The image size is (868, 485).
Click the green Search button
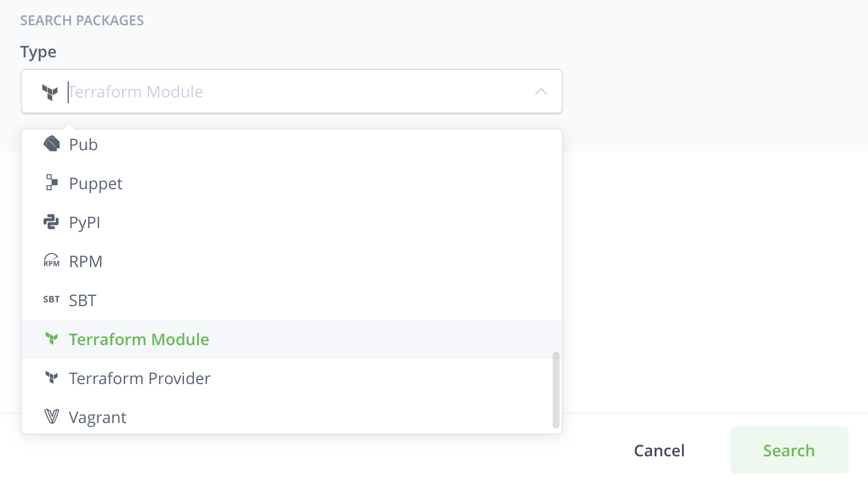[x=789, y=450]
